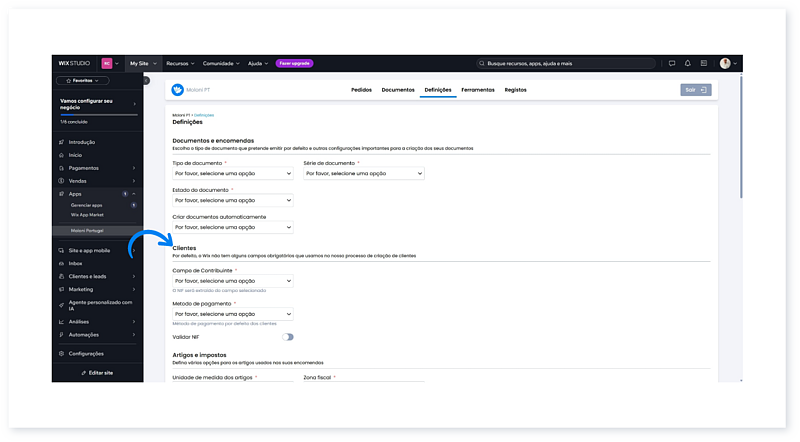
Task: Click the Sair button
Action: tap(696, 90)
